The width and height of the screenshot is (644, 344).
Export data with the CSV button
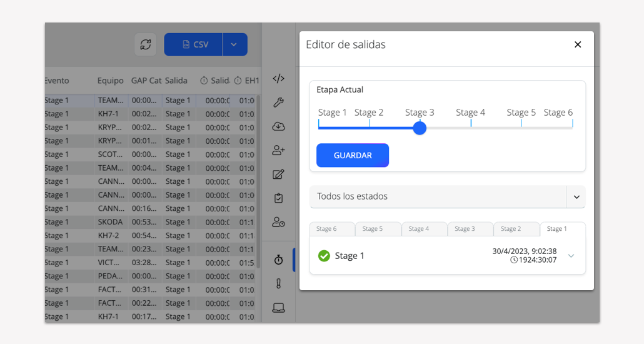(193, 44)
